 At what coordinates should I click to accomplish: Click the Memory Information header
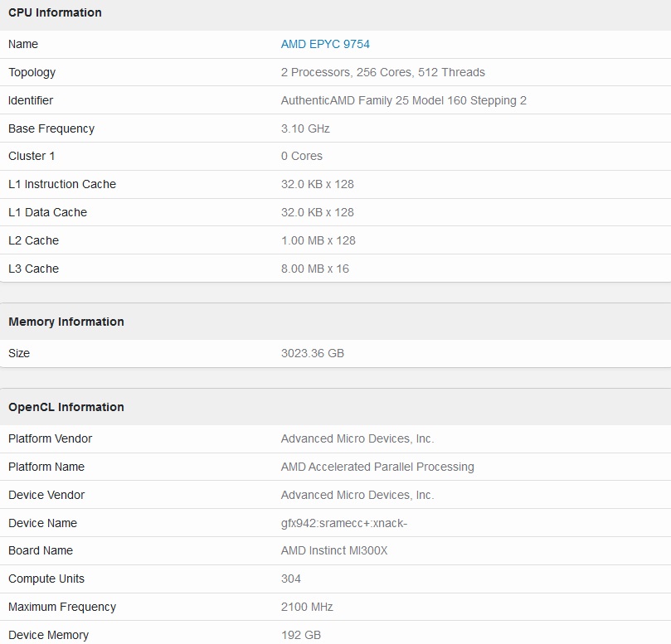(x=66, y=322)
